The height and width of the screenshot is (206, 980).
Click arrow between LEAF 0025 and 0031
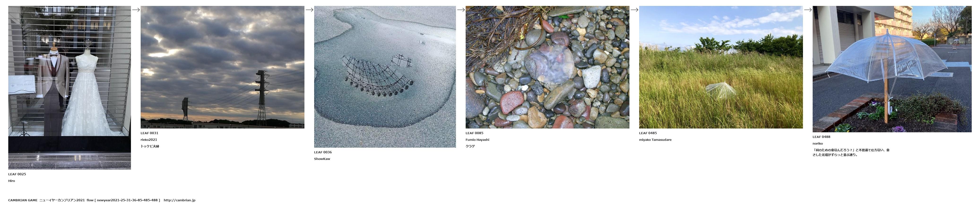pyautogui.click(x=136, y=10)
